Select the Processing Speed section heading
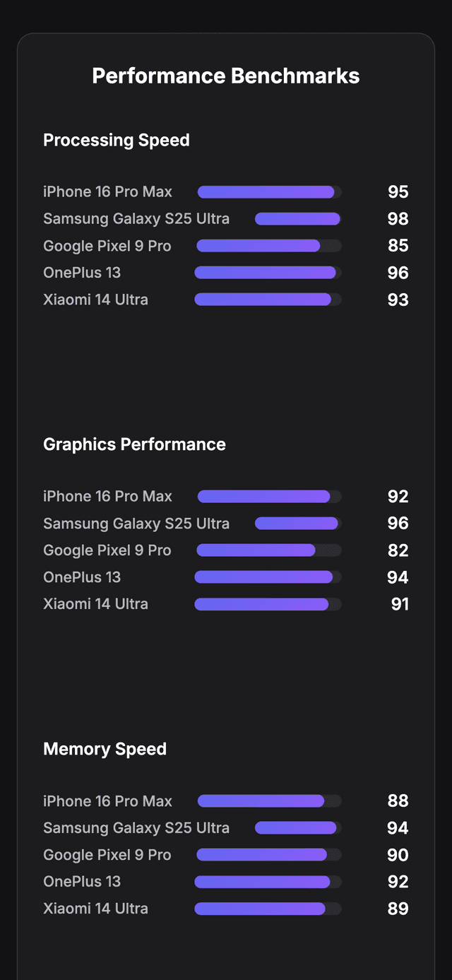452x980 pixels. pyautogui.click(x=117, y=140)
